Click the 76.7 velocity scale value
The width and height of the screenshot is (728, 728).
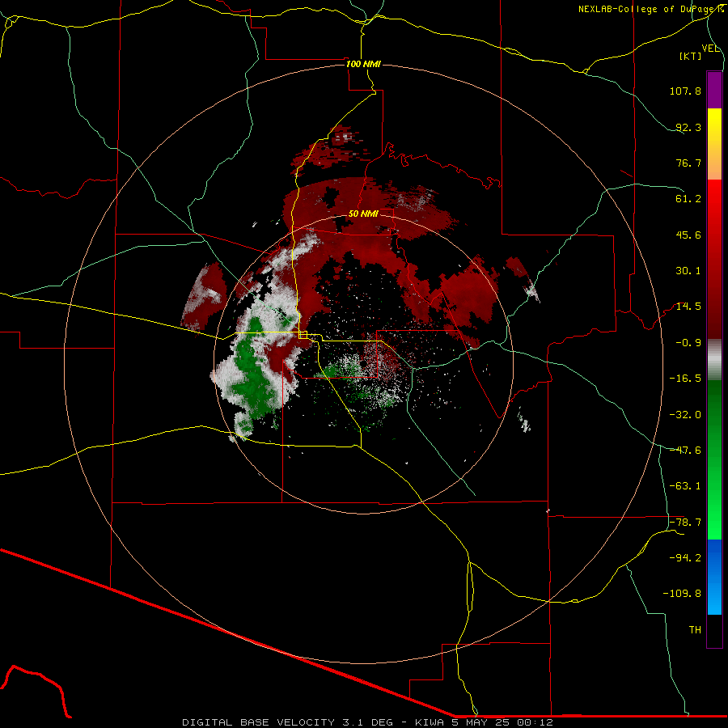coord(688,163)
